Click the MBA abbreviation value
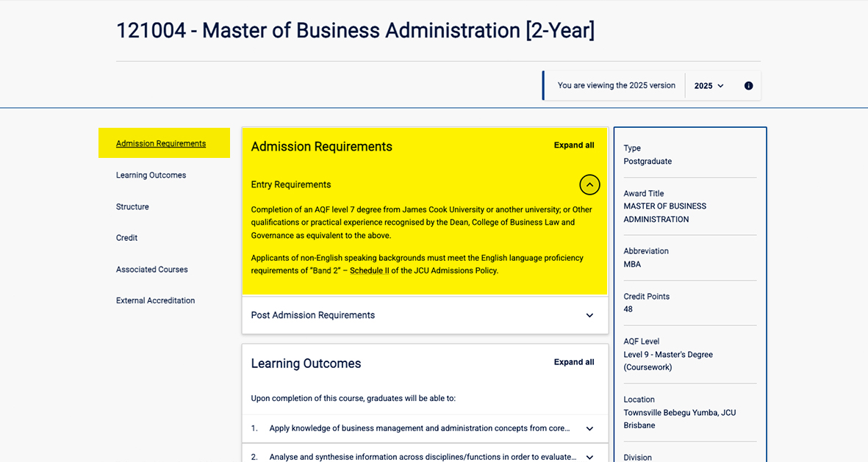This screenshot has width=868, height=462. pyautogui.click(x=632, y=264)
